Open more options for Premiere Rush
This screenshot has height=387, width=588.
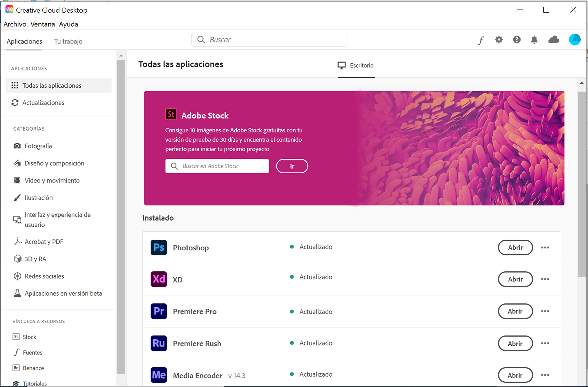tap(545, 343)
